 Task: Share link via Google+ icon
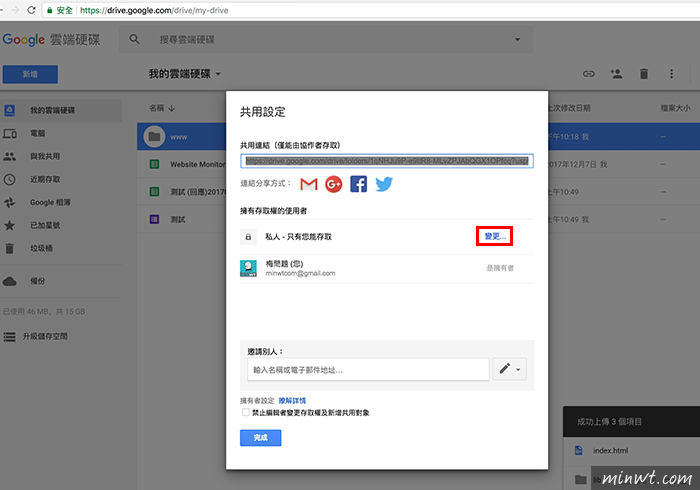point(333,184)
